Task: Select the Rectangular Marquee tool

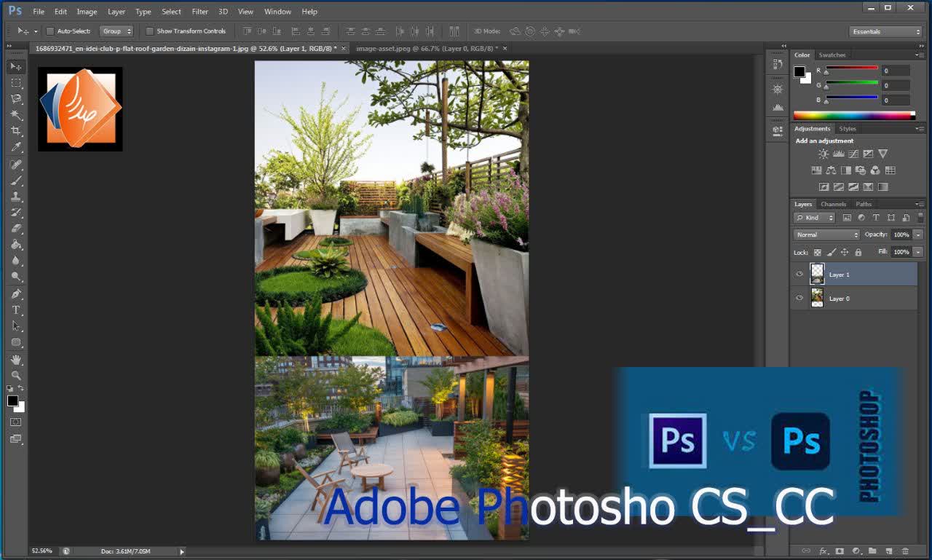Action: pyautogui.click(x=16, y=83)
